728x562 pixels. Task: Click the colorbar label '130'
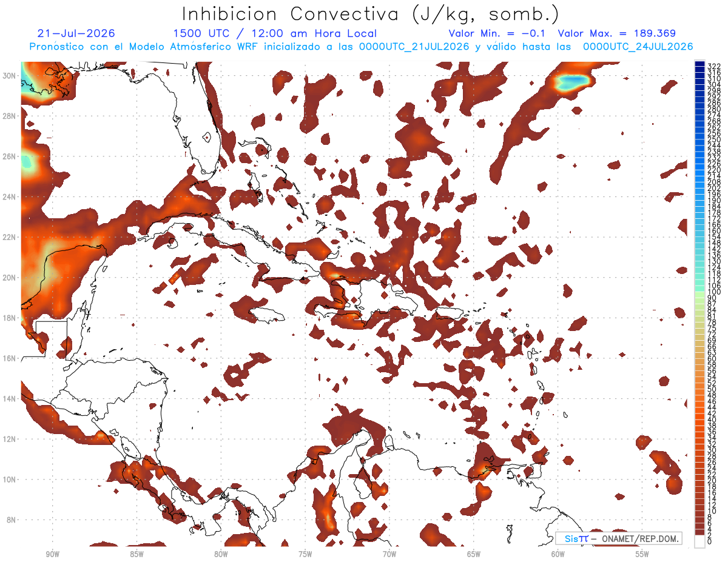[x=714, y=261]
